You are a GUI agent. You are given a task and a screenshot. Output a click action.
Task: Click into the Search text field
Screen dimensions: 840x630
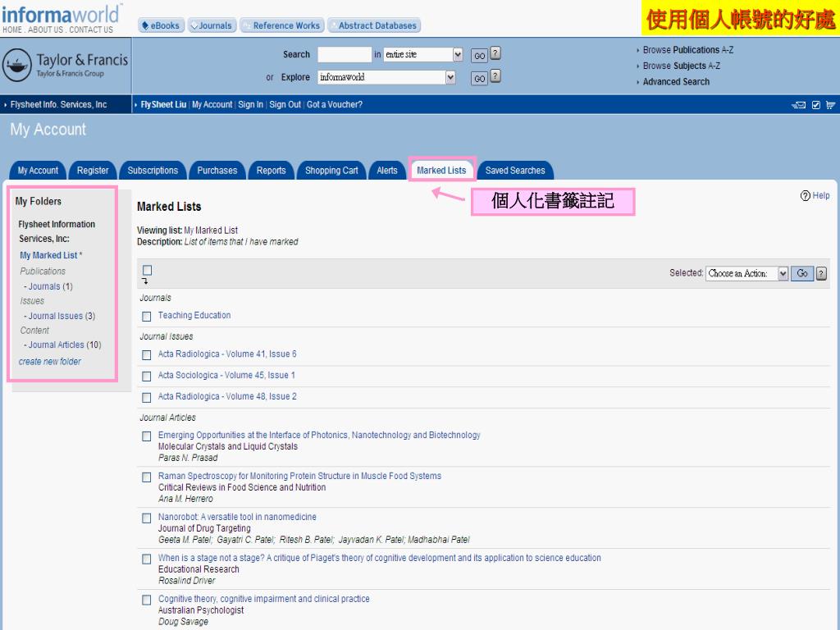345,55
